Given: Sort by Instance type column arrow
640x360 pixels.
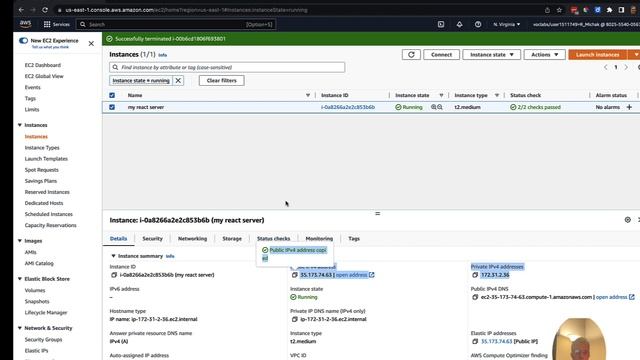Looking at the screenshot, I should pyautogui.click(x=497, y=95).
